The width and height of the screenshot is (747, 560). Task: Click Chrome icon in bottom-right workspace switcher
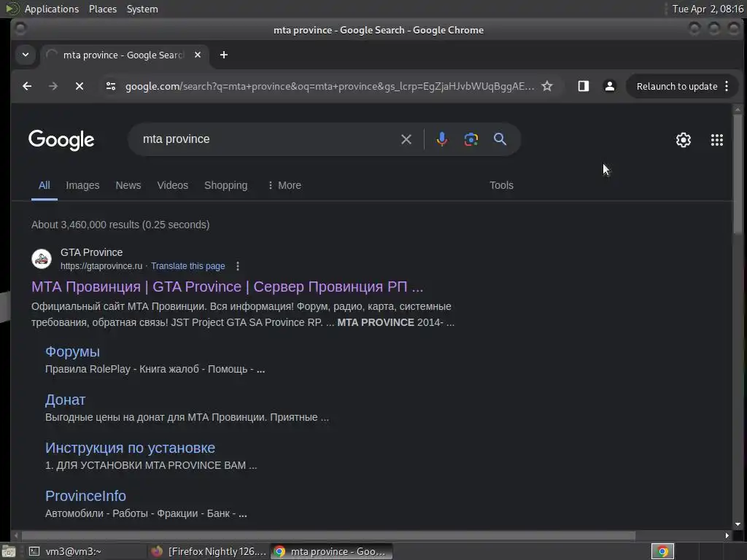tap(662, 551)
